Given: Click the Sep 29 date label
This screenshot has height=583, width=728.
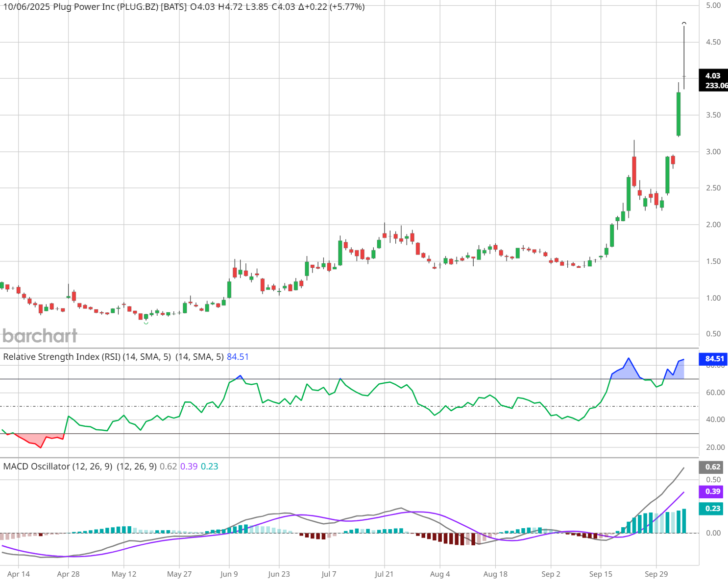Looking at the screenshot, I should pyautogui.click(x=656, y=574).
